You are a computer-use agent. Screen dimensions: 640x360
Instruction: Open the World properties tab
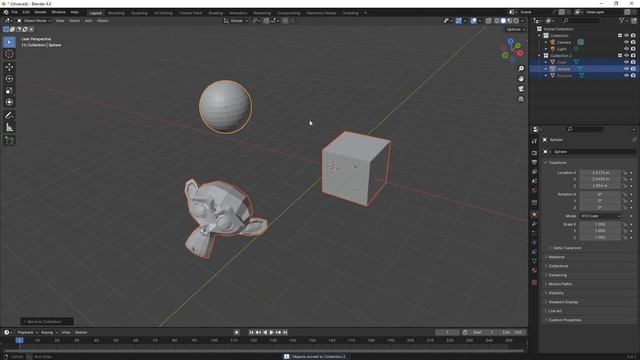pyautogui.click(x=534, y=191)
